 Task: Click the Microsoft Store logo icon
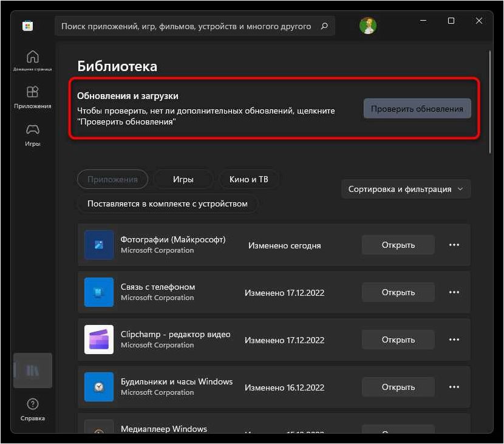tap(28, 26)
